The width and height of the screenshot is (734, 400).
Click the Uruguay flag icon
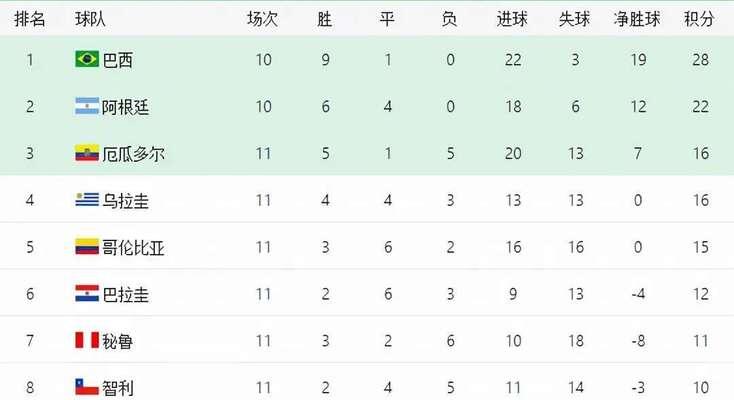[87, 200]
